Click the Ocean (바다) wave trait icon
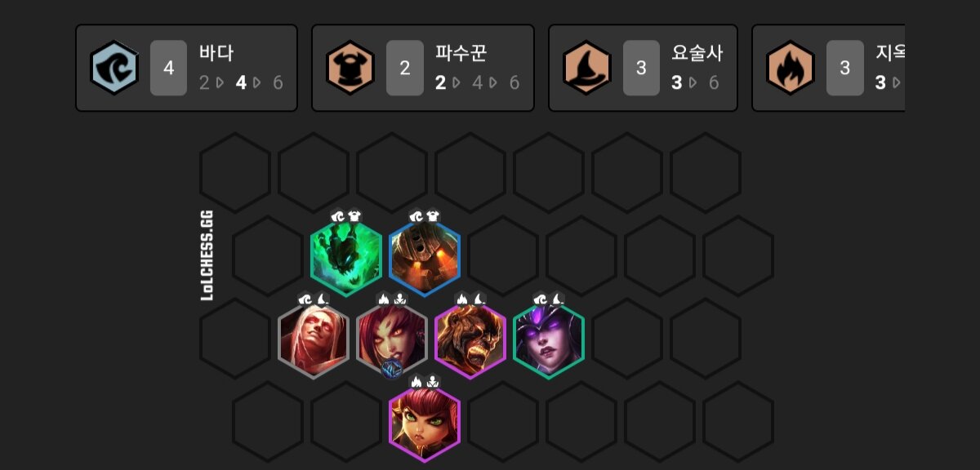The height and width of the screenshot is (470, 980). point(114,68)
